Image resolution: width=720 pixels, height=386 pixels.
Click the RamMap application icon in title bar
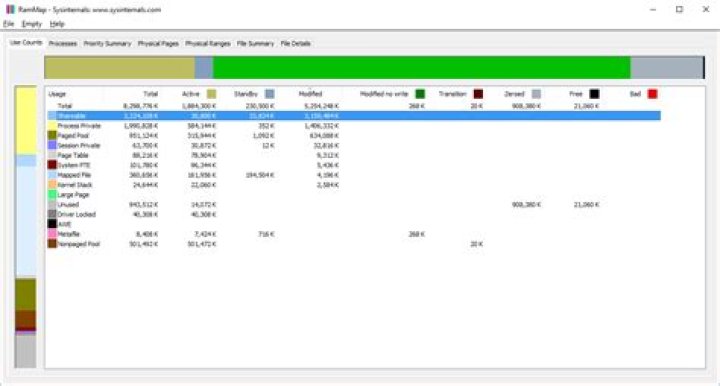tap(10, 9)
